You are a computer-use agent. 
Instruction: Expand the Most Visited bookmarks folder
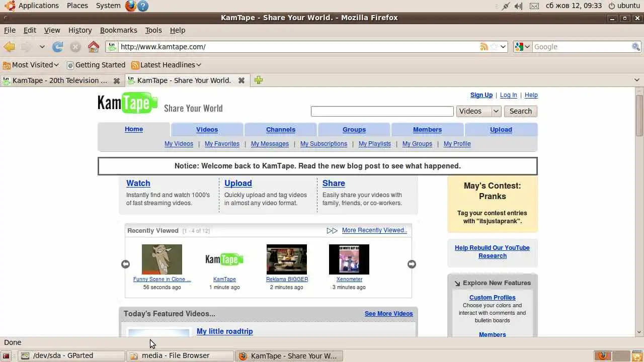(x=31, y=65)
